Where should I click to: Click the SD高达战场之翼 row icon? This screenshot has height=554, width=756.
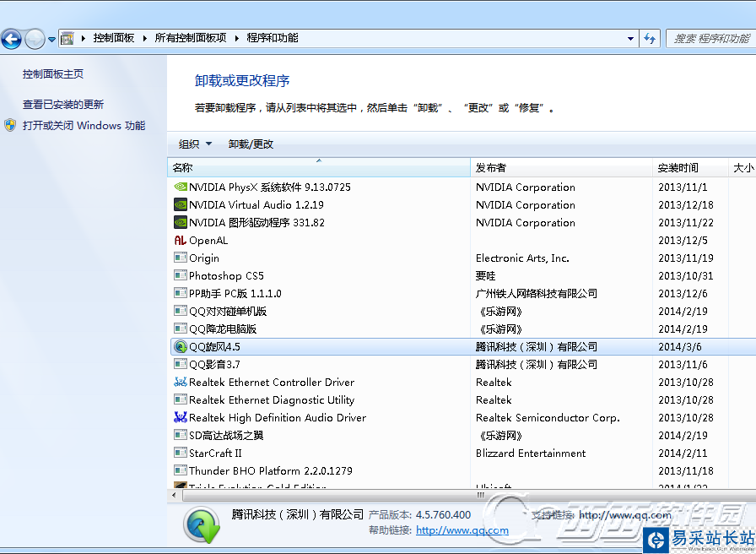click(181, 435)
